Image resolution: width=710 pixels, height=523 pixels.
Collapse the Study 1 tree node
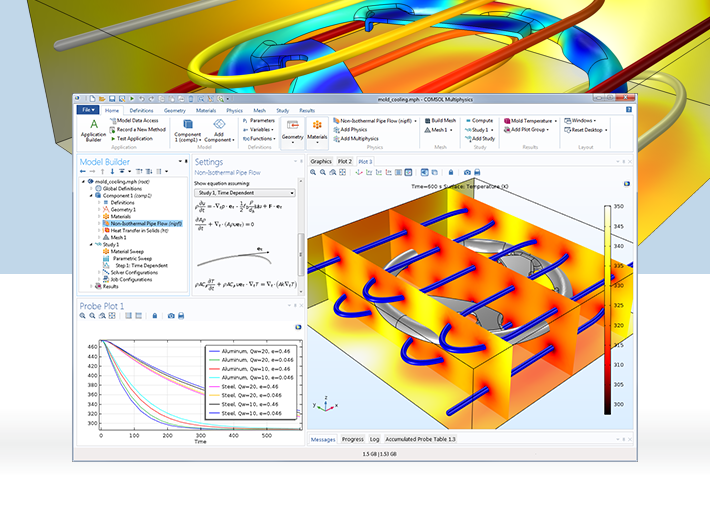(91, 245)
